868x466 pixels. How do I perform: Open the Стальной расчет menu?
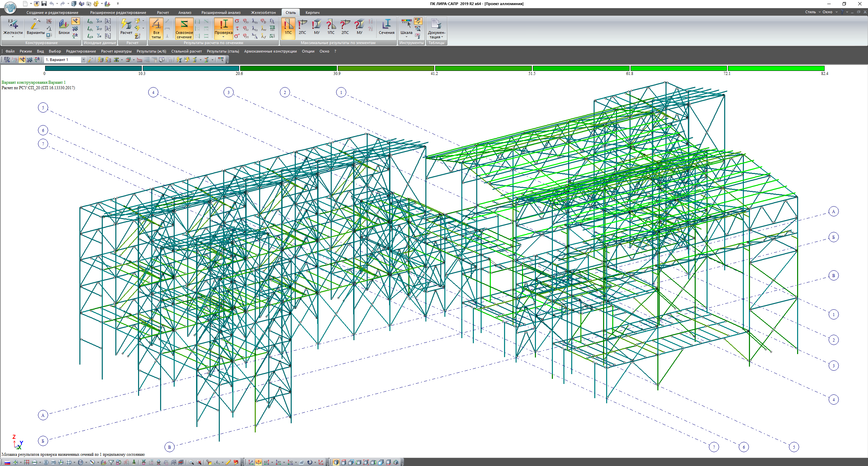click(186, 51)
